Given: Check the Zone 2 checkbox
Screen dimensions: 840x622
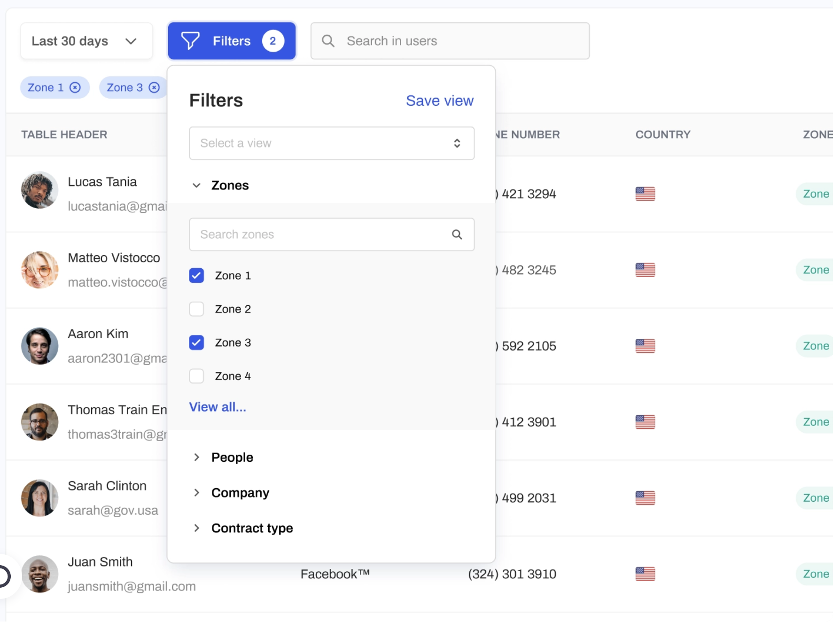Looking at the screenshot, I should pos(196,309).
